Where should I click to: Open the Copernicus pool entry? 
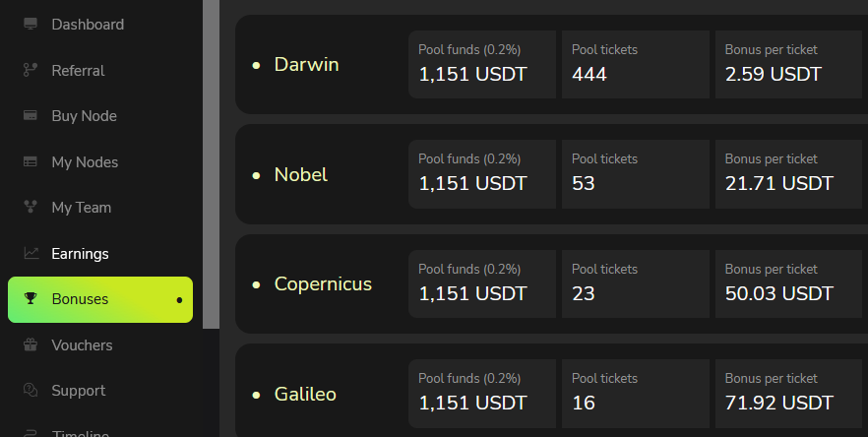coord(323,284)
